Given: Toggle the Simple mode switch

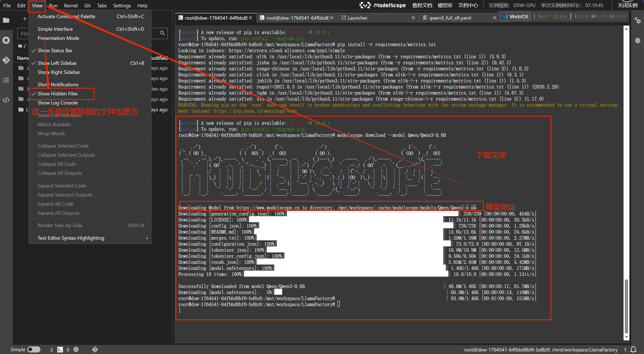Looking at the screenshot, I should tap(34, 349).
